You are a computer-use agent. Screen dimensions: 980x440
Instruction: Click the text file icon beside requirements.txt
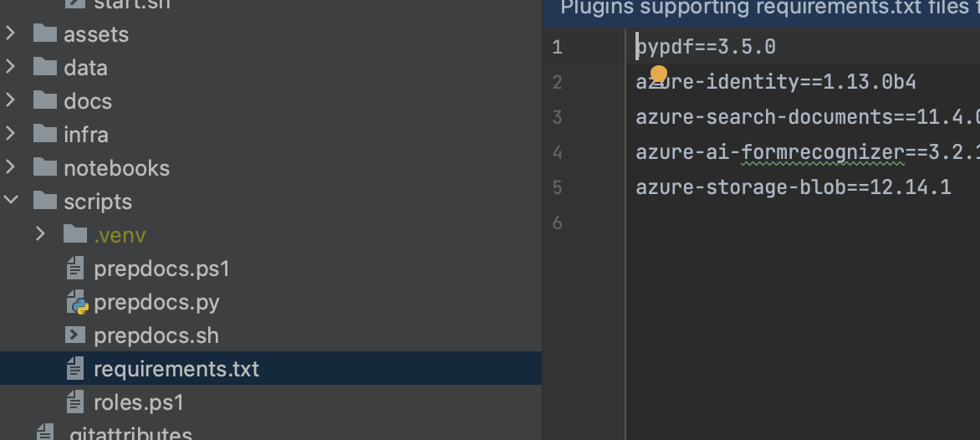click(x=75, y=369)
